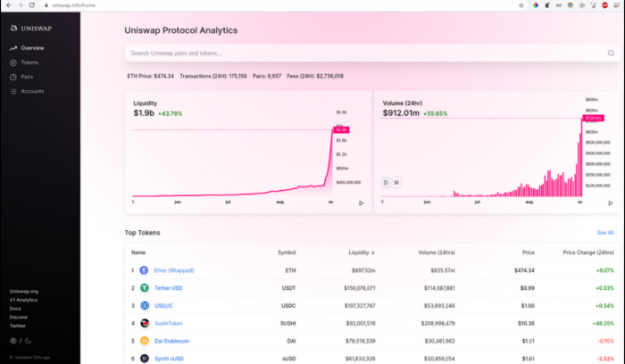Switch to light theme sun icon
625x364 pixels.
(x=13, y=341)
